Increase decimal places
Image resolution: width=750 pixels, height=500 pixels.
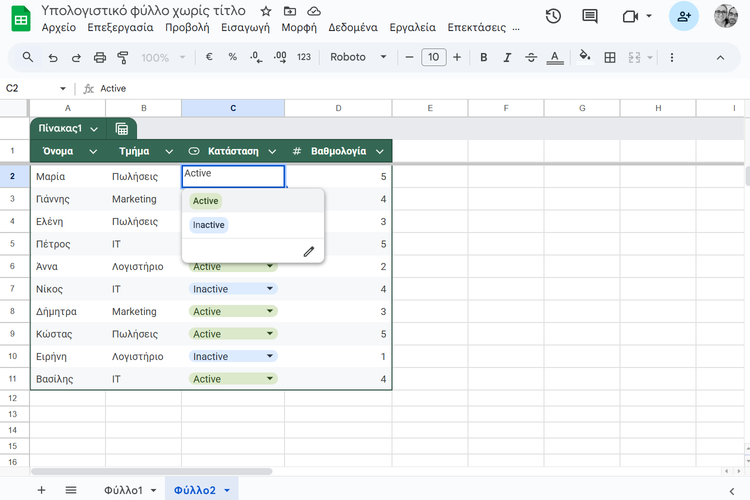click(x=280, y=57)
